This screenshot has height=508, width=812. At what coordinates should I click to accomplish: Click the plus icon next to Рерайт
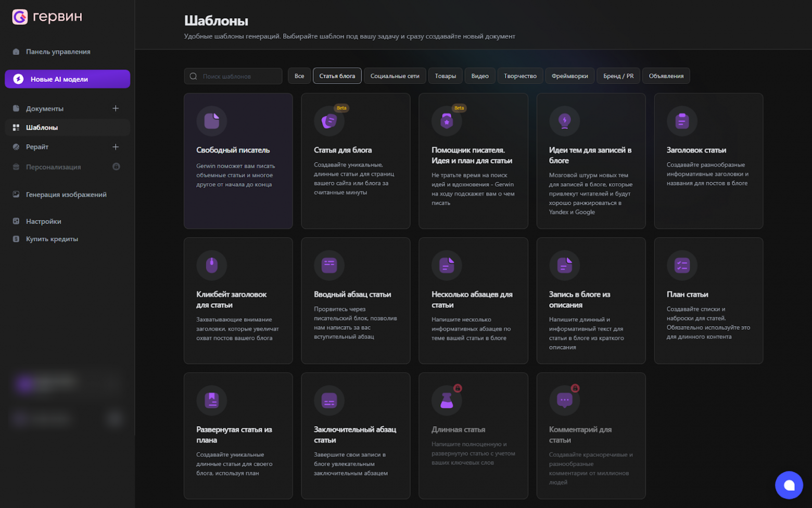tap(116, 147)
